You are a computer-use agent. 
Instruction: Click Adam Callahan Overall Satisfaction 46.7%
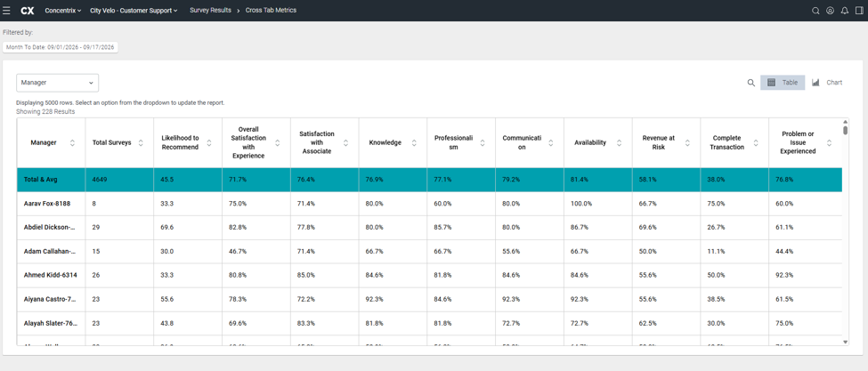[x=238, y=251]
